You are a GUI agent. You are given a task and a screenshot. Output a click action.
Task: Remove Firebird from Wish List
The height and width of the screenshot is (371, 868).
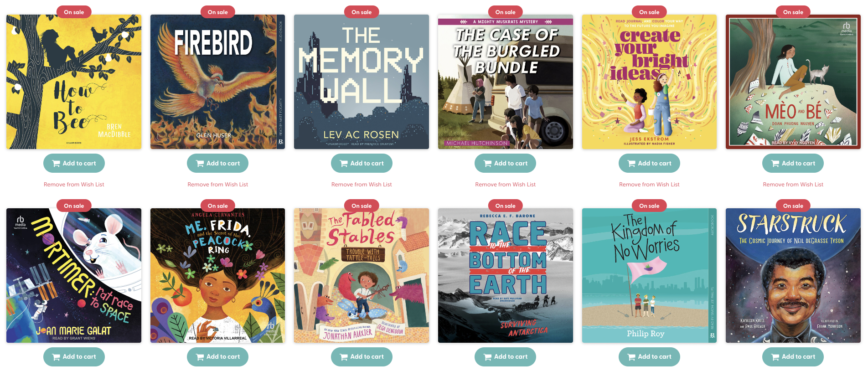point(217,185)
